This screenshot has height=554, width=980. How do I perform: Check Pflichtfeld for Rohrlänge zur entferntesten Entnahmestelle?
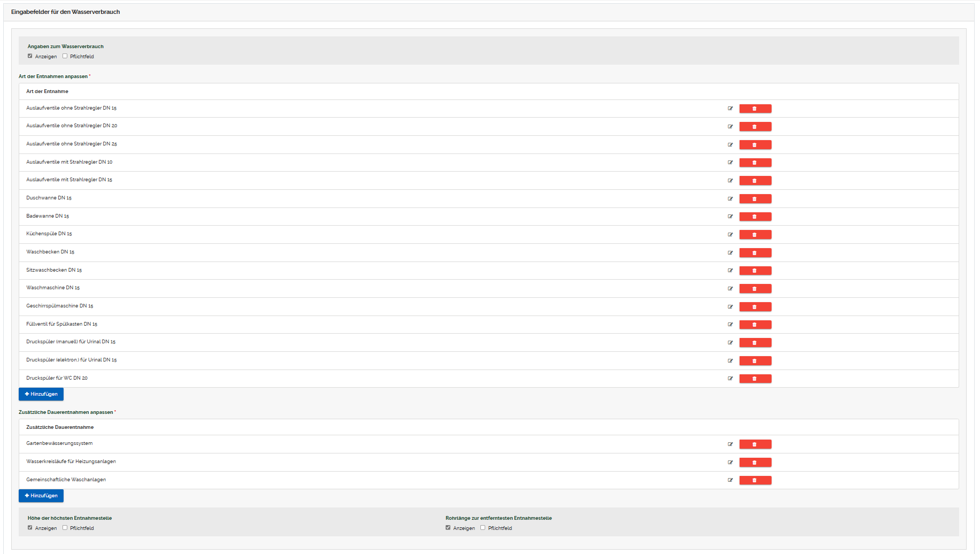483,528
